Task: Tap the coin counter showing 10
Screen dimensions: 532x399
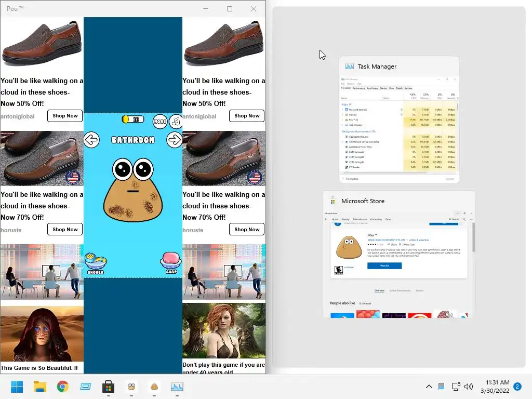Action: [x=132, y=119]
